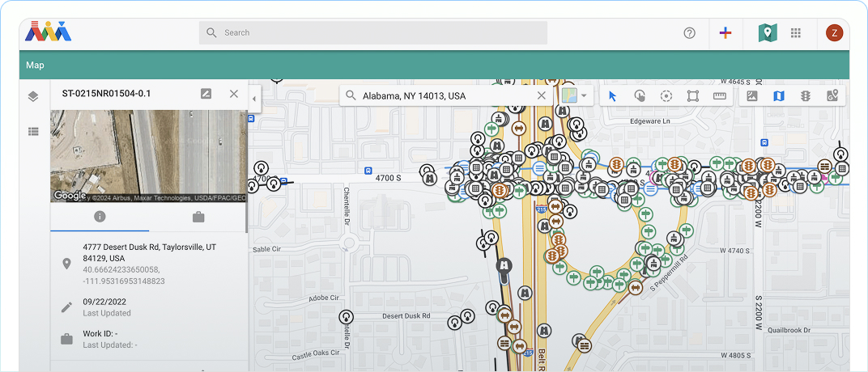Image resolution: width=868 pixels, height=372 pixels.
Task: Open the help question mark icon
Action: 689,32
